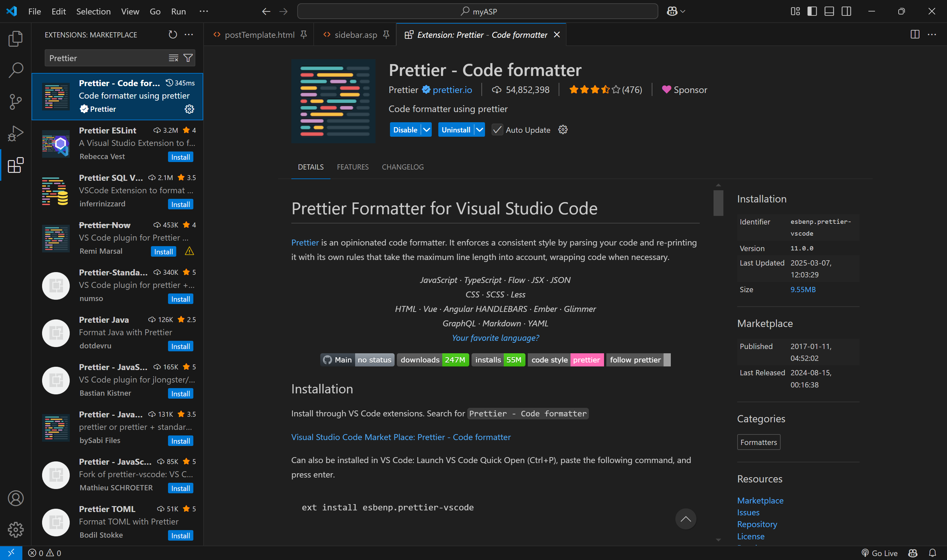Image resolution: width=947 pixels, height=560 pixels.
Task: Click the downloads 247M badge
Action: [432, 360]
